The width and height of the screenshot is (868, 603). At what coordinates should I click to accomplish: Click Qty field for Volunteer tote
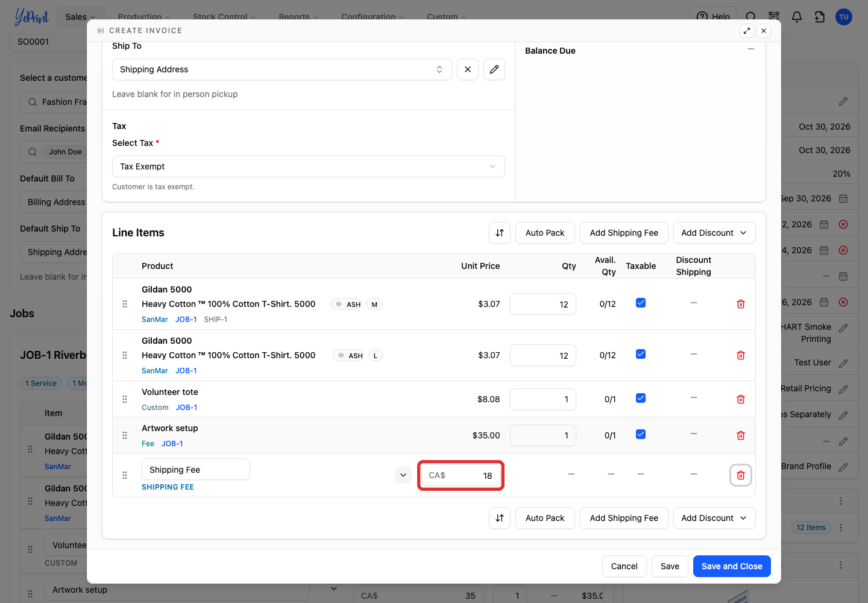pyautogui.click(x=543, y=399)
